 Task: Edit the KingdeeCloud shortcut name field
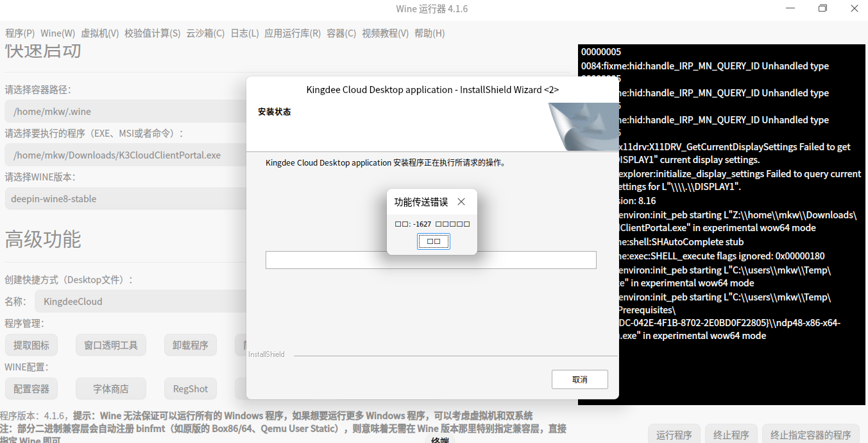[140, 301]
